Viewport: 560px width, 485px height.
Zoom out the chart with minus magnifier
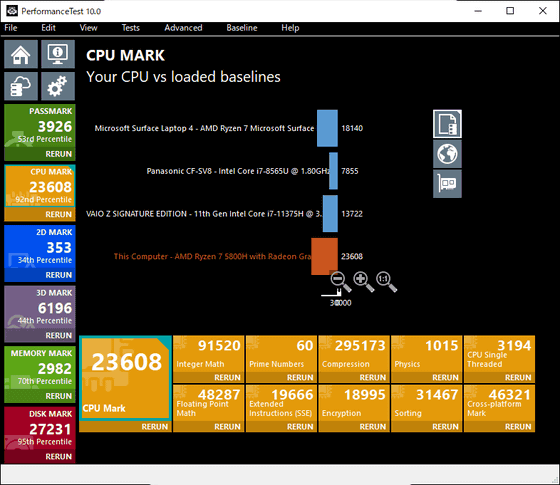coord(341,282)
